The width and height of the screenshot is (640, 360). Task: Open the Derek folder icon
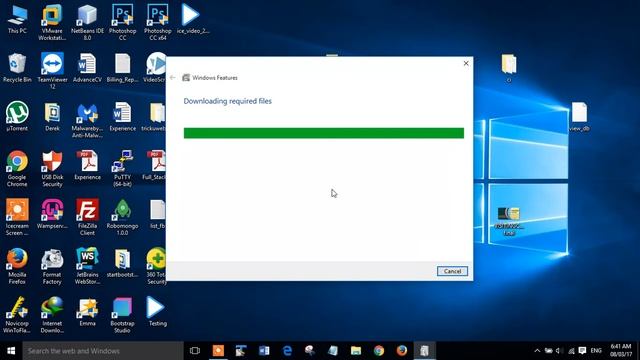(x=52, y=117)
